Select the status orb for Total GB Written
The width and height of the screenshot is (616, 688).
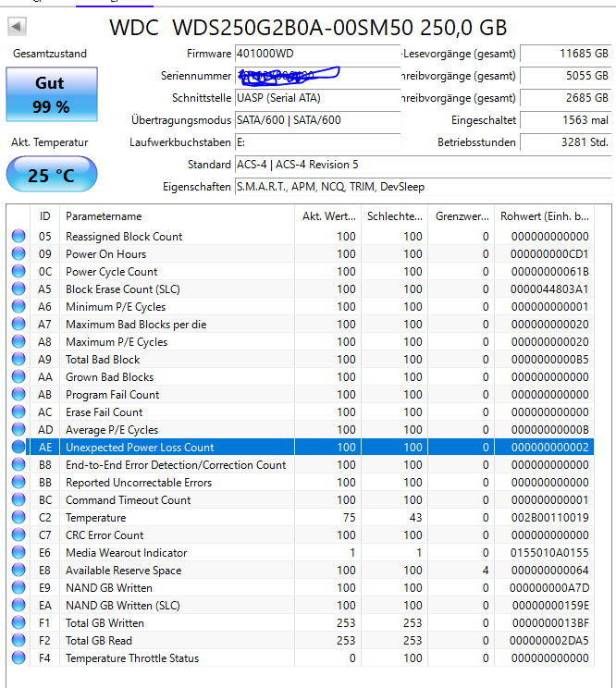[x=18, y=622]
